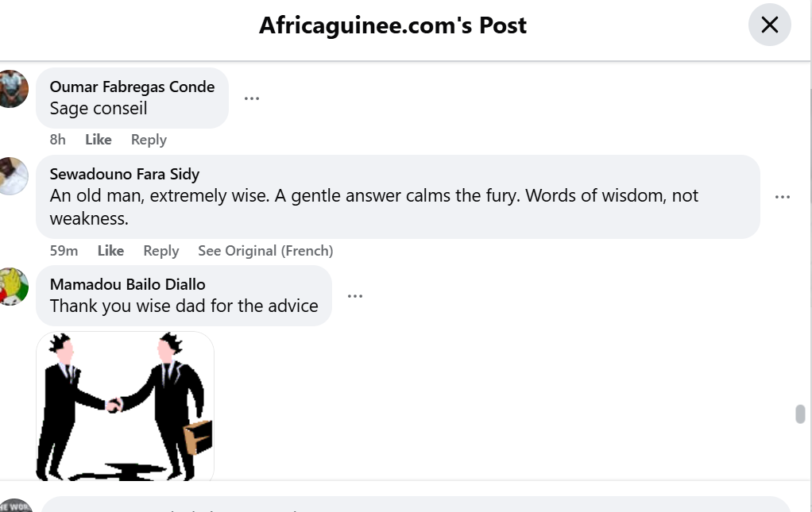Open options menu for Oumar's comment
Screen dimensions: 812x512
pos(252,98)
